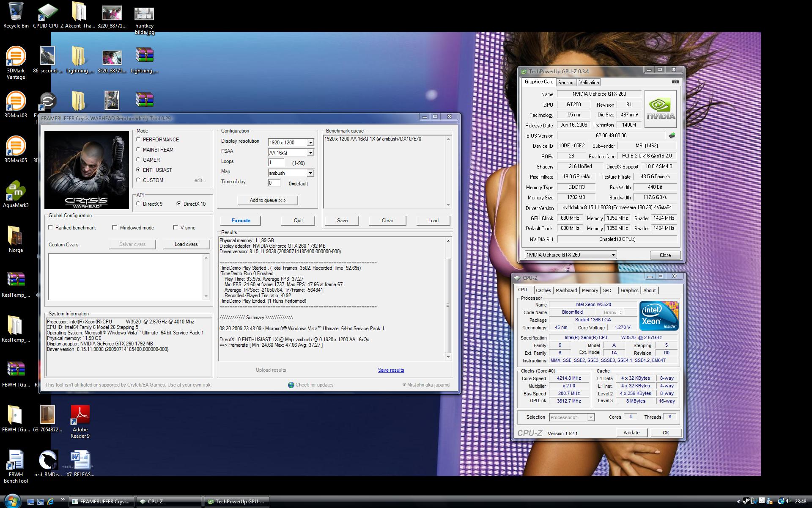The height and width of the screenshot is (508, 812).
Task: Launch the 3DMark05 desktop shortcut
Action: [x=16, y=149]
